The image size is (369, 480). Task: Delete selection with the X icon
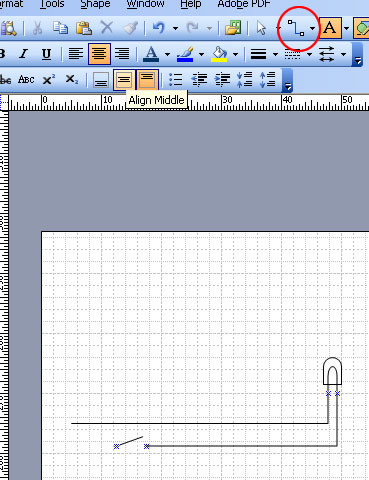click(107, 28)
